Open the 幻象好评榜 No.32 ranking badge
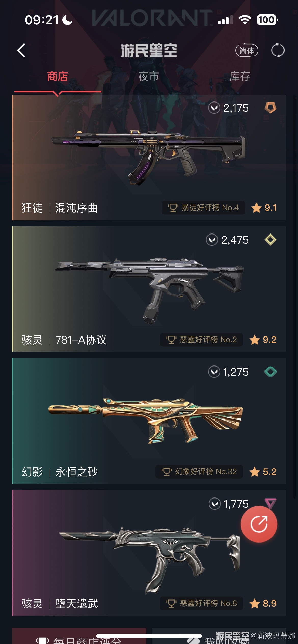Image resolution: width=298 pixels, height=644 pixels. (199, 472)
